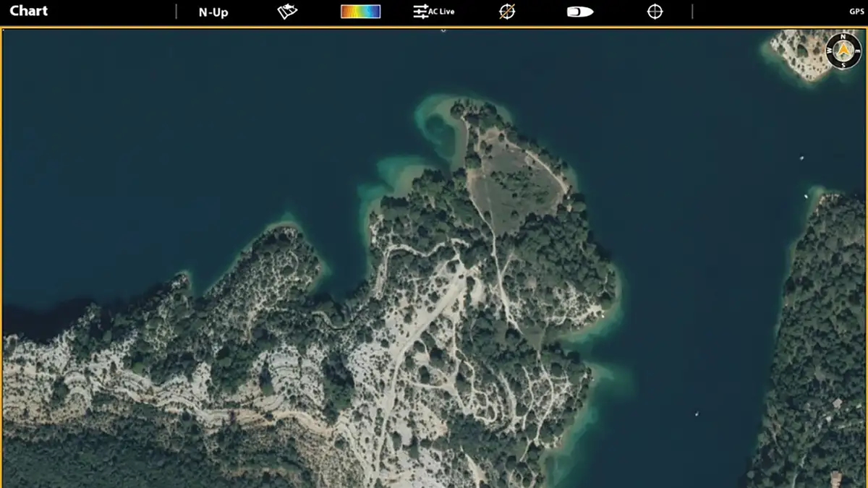Viewport: 868px width, 488px height.
Task: Click the crossed-out navigation target icon
Action: pyautogui.click(x=507, y=11)
